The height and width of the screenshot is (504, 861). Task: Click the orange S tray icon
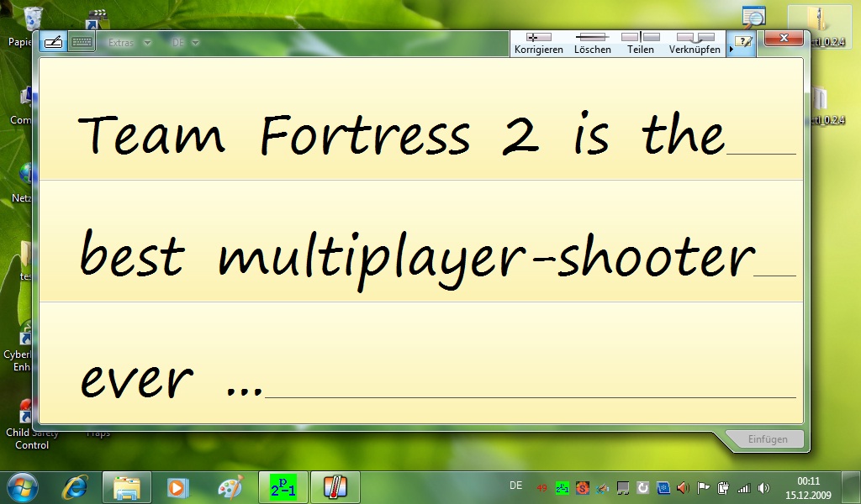(x=583, y=487)
